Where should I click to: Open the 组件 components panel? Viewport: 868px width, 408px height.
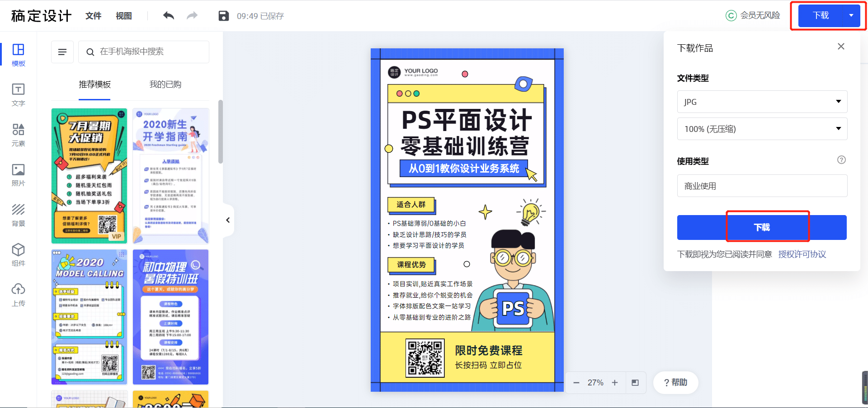(18, 255)
